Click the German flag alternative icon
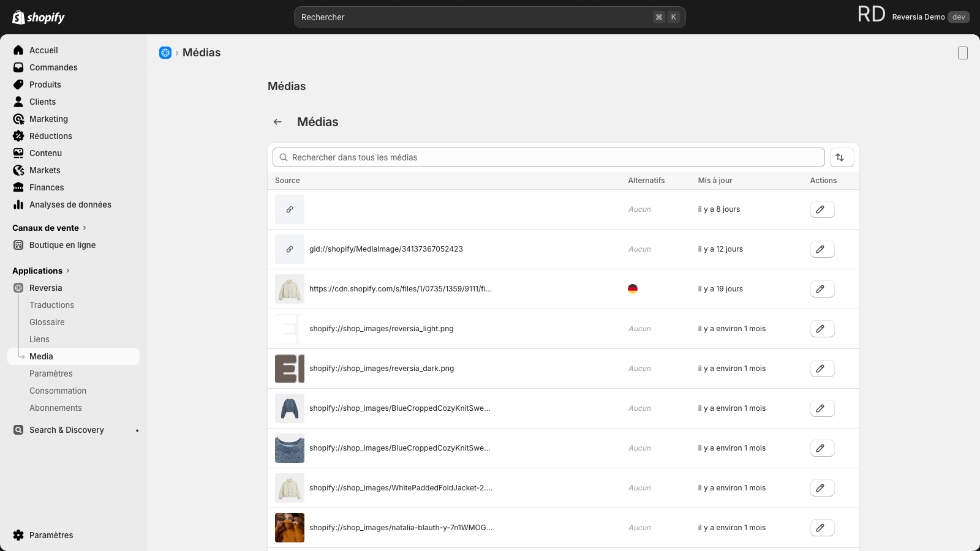Viewport: 980px width, 551px height. [633, 289]
